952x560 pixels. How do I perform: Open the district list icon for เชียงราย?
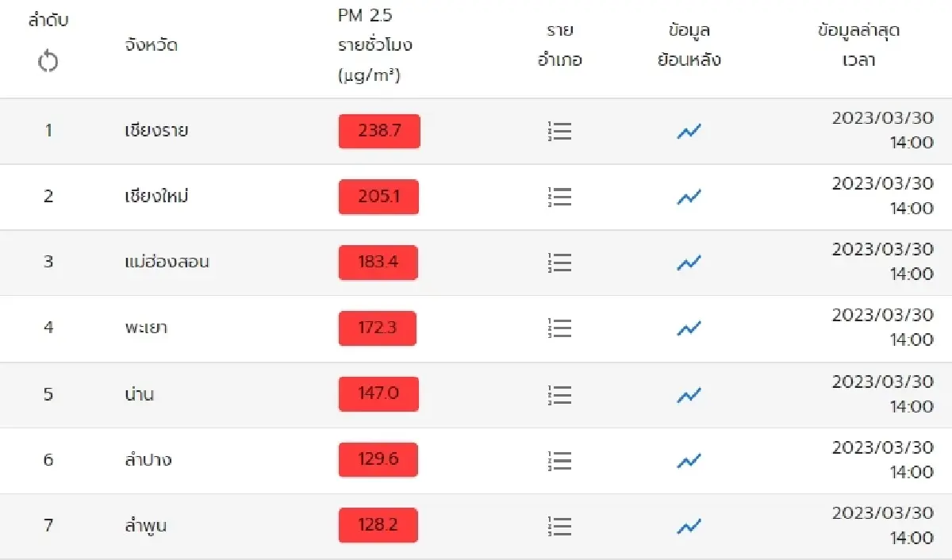point(560,131)
